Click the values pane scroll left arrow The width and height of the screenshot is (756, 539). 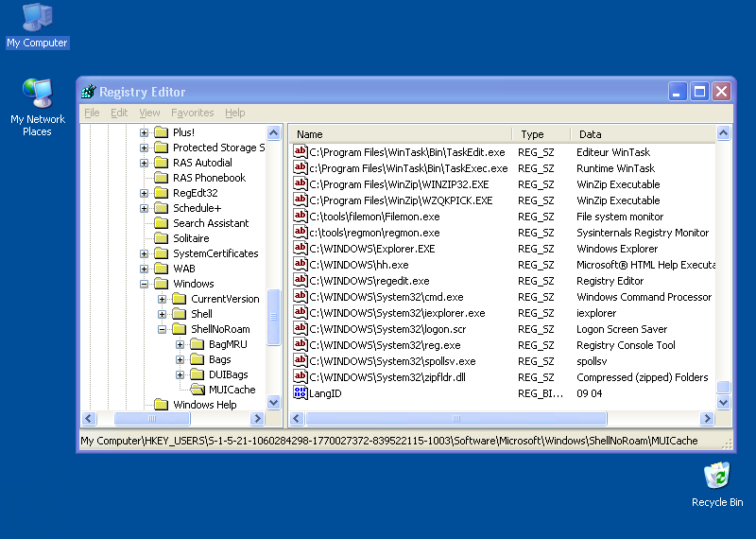(x=297, y=418)
